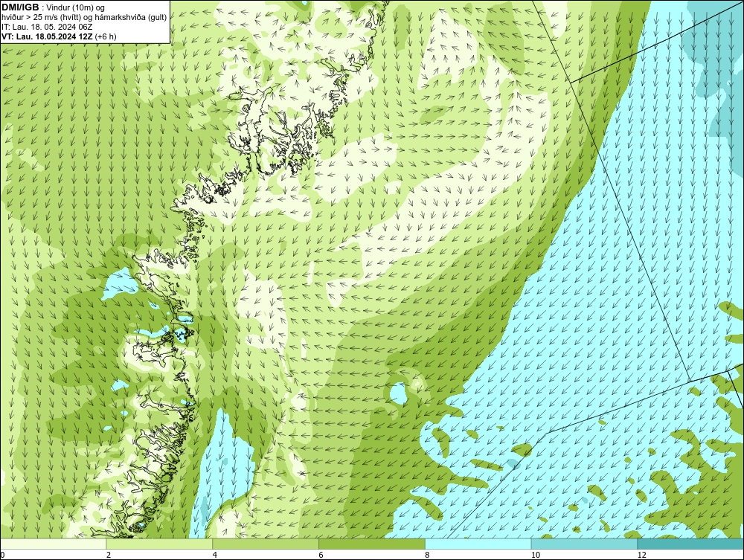
Task: Click the legend scale label 10
Action: pyautogui.click(x=536, y=555)
